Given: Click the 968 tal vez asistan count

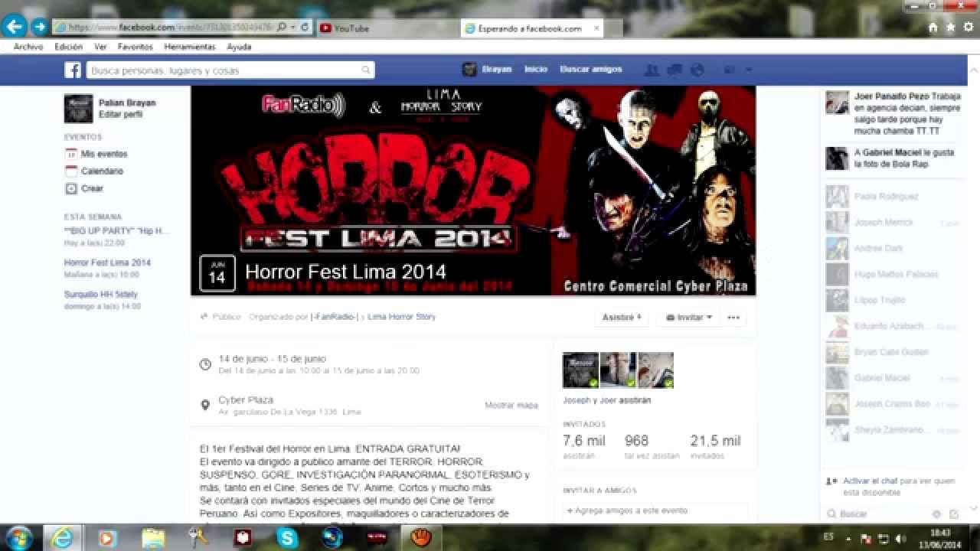Looking at the screenshot, I should coord(652,446).
